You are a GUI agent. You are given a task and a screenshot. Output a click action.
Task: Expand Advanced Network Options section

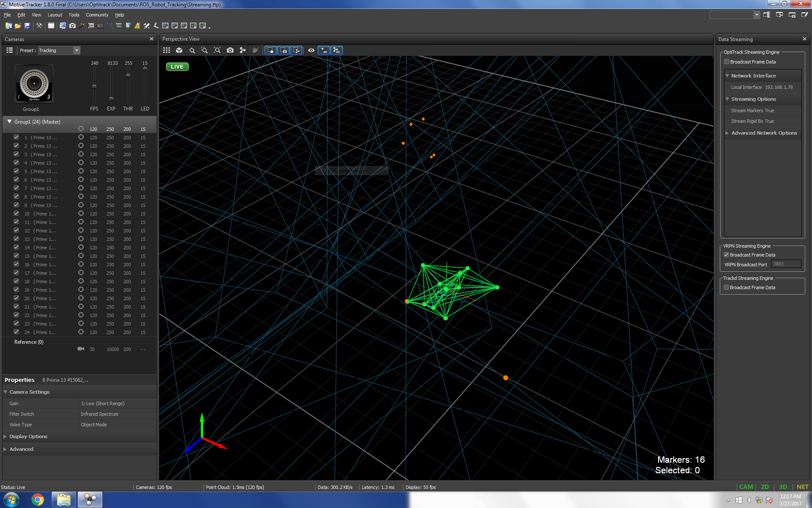point(727,133)
